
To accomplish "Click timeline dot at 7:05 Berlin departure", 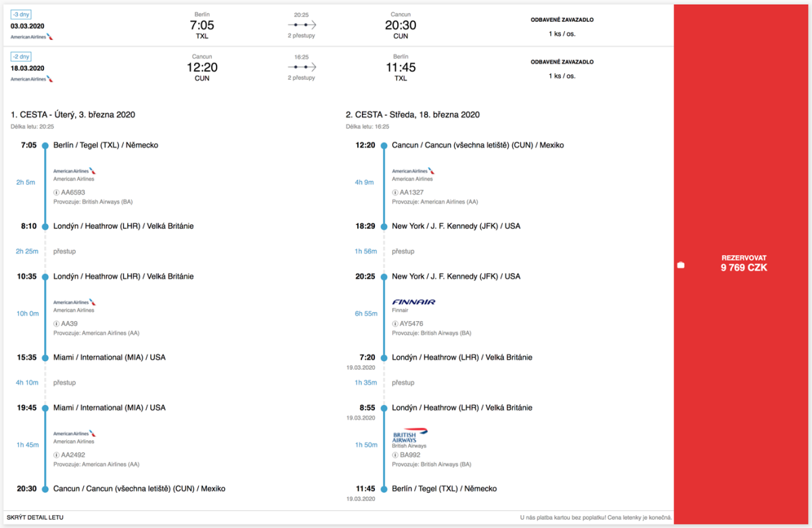I will tap(45, 145).
